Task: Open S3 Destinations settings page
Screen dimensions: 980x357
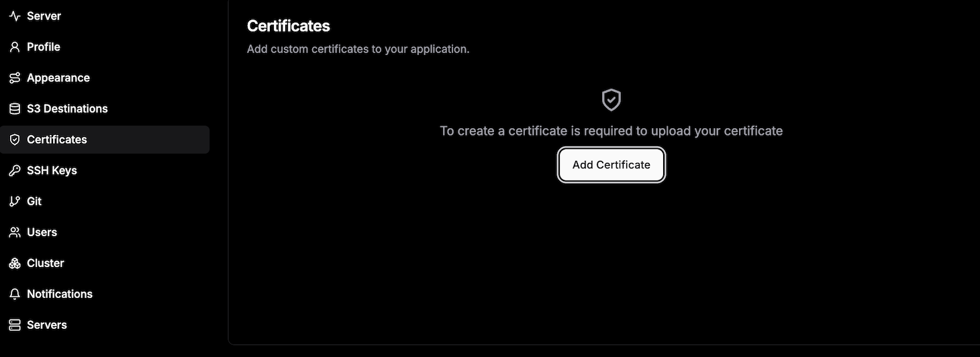Action: point(67,109)
